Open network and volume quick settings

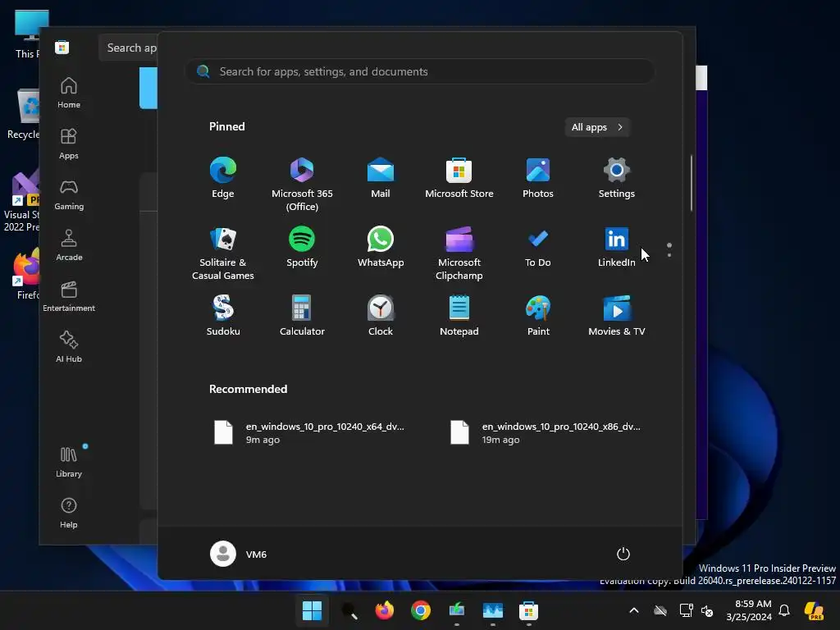[x=696, y=610]
